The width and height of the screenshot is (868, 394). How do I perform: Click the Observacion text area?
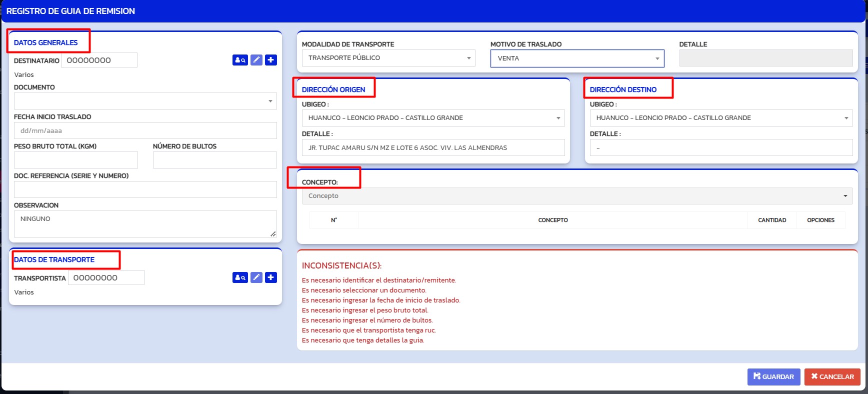click(145, 223)
